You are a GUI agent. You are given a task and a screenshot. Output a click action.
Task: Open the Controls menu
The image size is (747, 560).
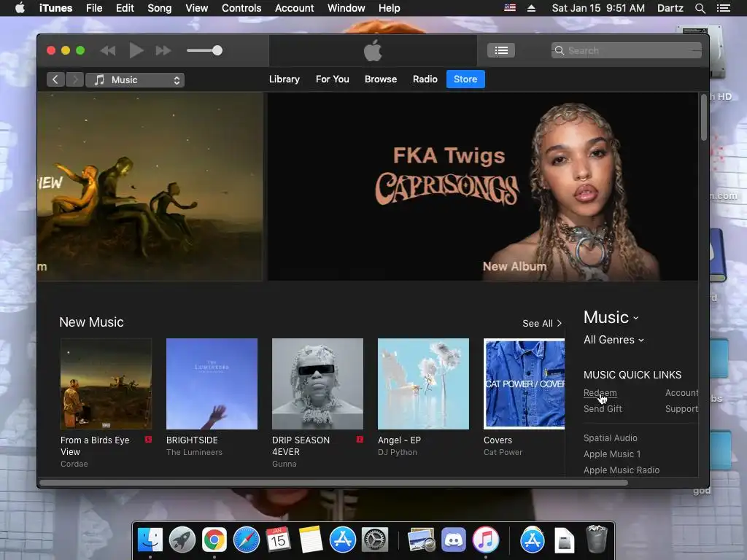click(241, 8)
